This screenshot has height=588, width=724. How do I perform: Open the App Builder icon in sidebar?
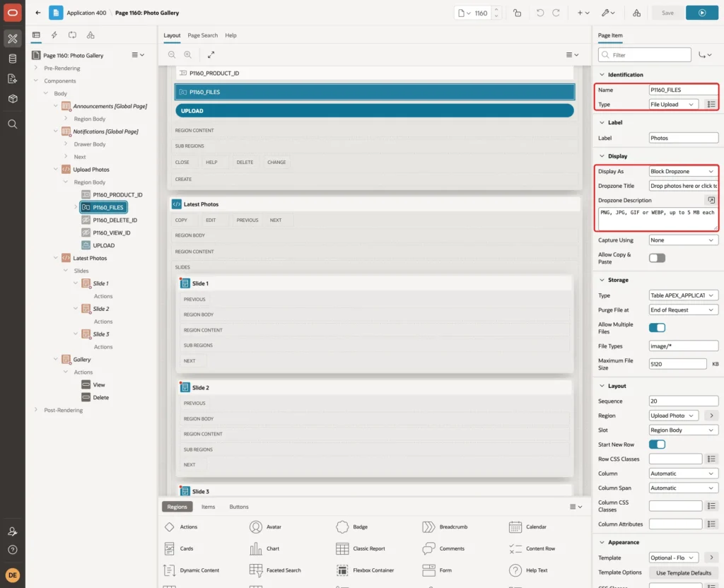pyautogui.click(x=13, y=39)
